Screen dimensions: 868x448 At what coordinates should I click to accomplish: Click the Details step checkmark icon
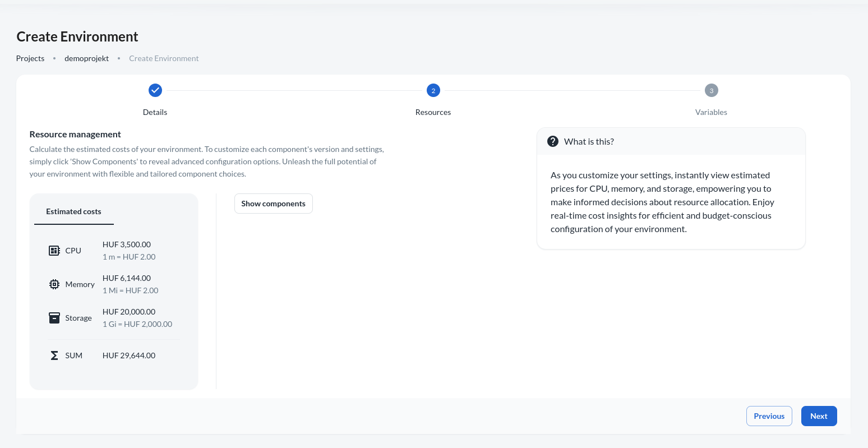[155, 90]
